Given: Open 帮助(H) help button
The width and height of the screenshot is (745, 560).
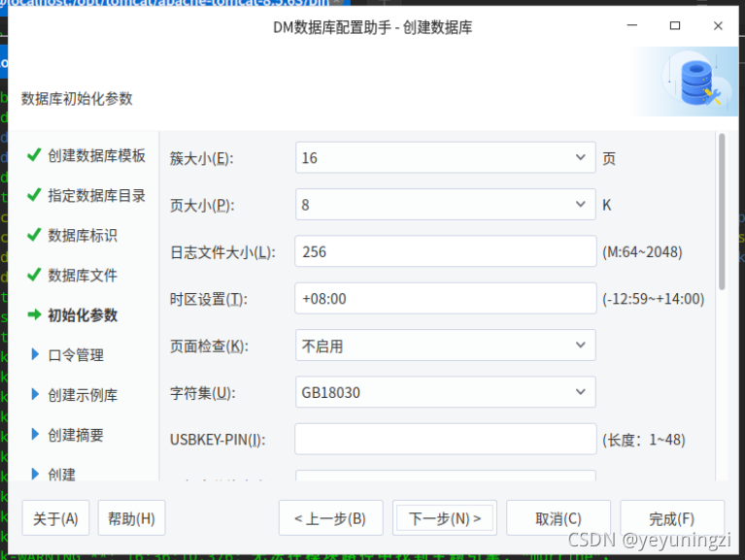Looking at the screenshot, I should click(x=131, y=518).
